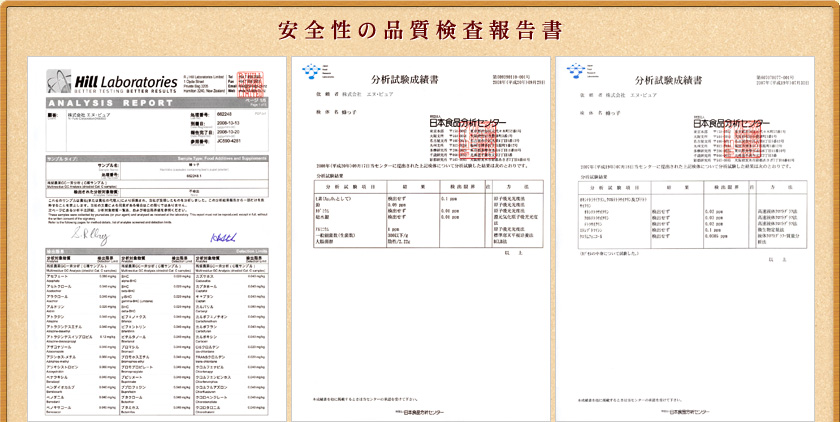This screenshot has width=840, height=422.
Task: Click the blue ink signature on Hill report
Action: click(224, 235)
